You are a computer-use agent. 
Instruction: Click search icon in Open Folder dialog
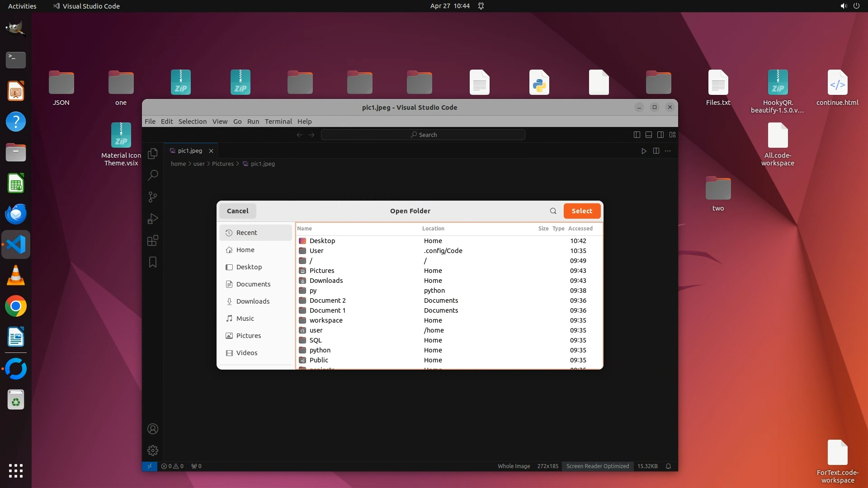553,211
